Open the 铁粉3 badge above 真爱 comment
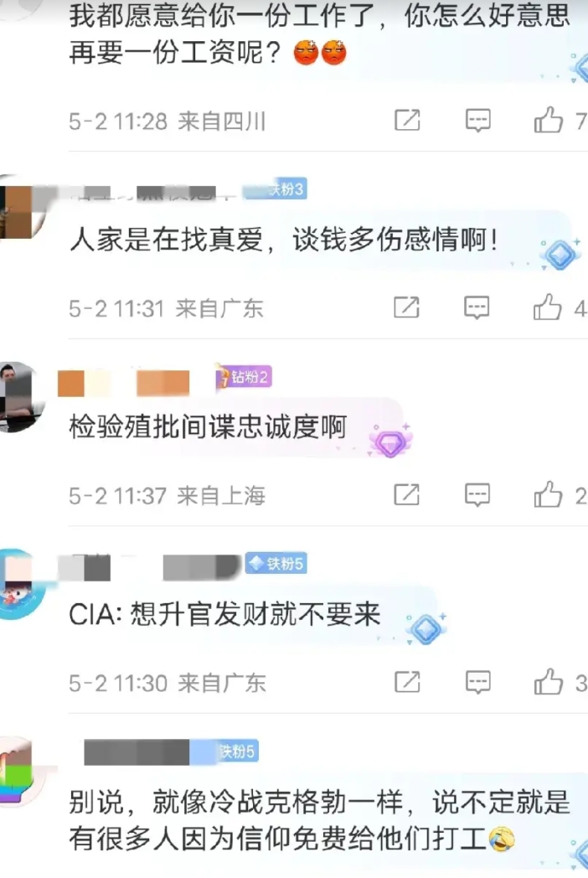The height and width of the screenshot is (878, 588). pos(275,189)
